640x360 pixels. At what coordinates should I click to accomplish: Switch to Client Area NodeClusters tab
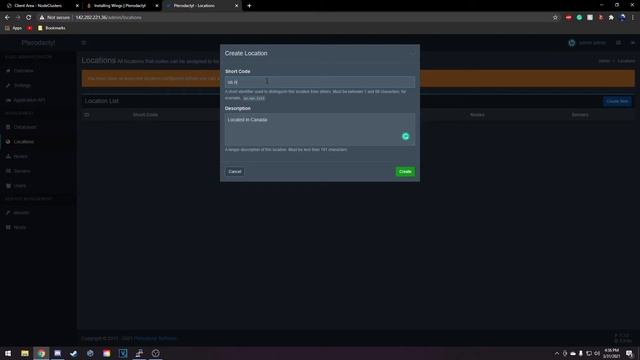pos(43,6)
